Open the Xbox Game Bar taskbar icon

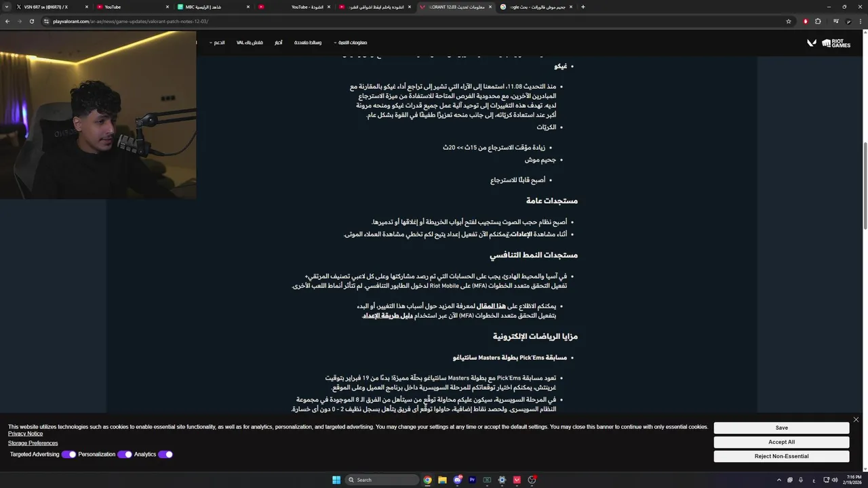point(487,480)
